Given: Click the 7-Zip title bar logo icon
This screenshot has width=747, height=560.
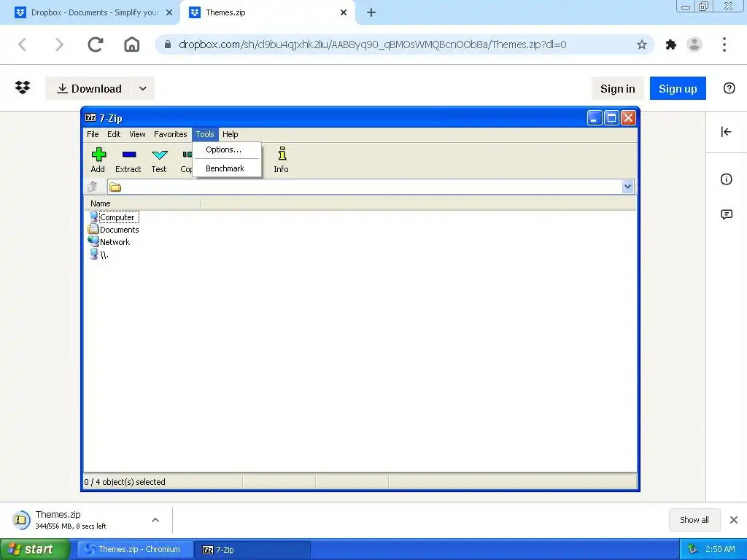Looking at the screenshot, I should tap(90, 117).
